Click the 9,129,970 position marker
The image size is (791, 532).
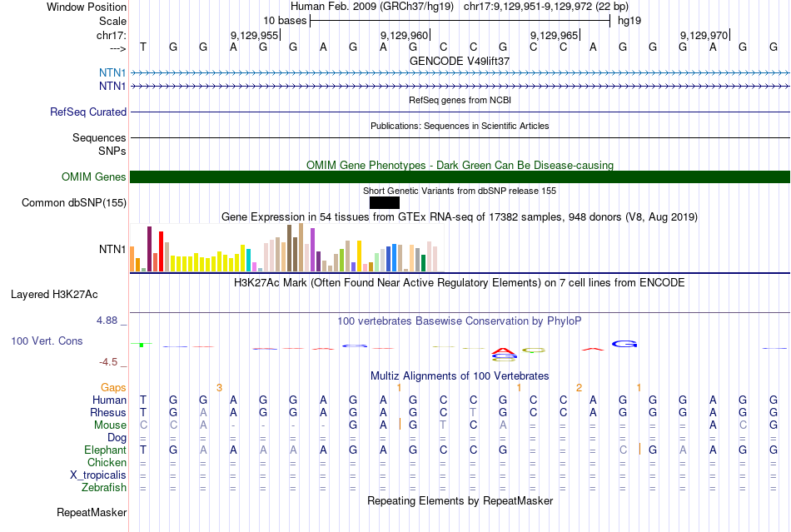(704, 35)
